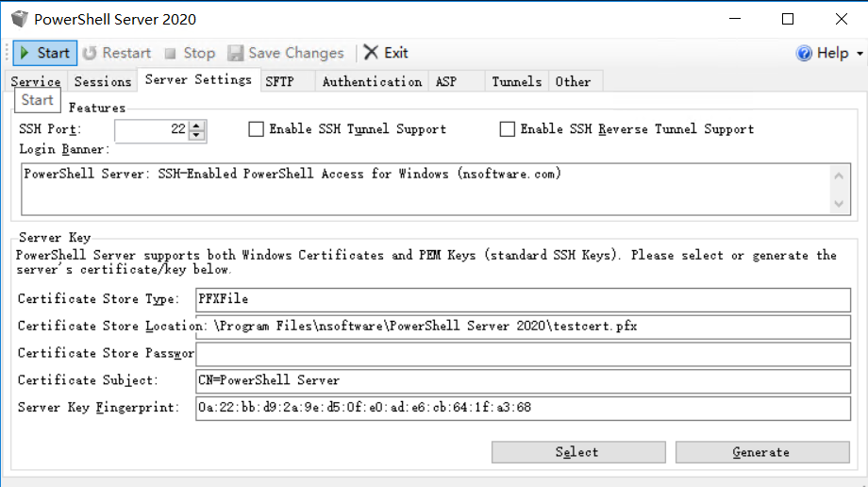Switch to the Sessions tab
Screen dimensions: 868x487
tap(103, 81)
